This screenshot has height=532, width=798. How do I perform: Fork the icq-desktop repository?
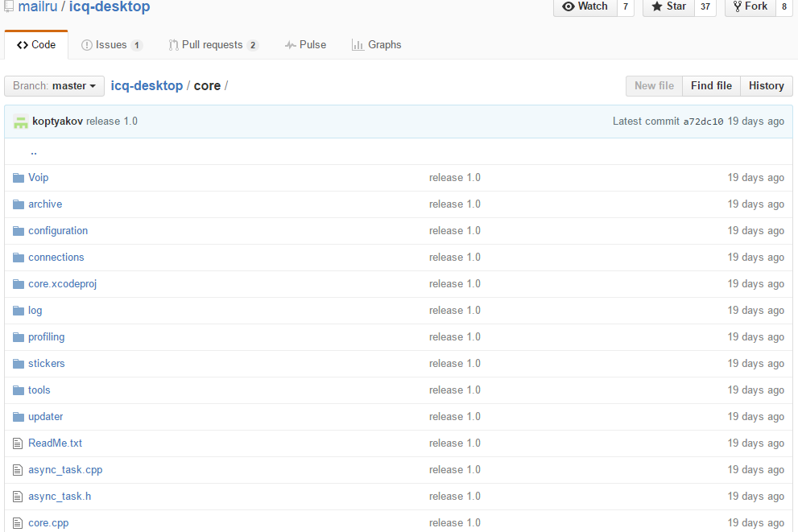[x=750, y=6]
